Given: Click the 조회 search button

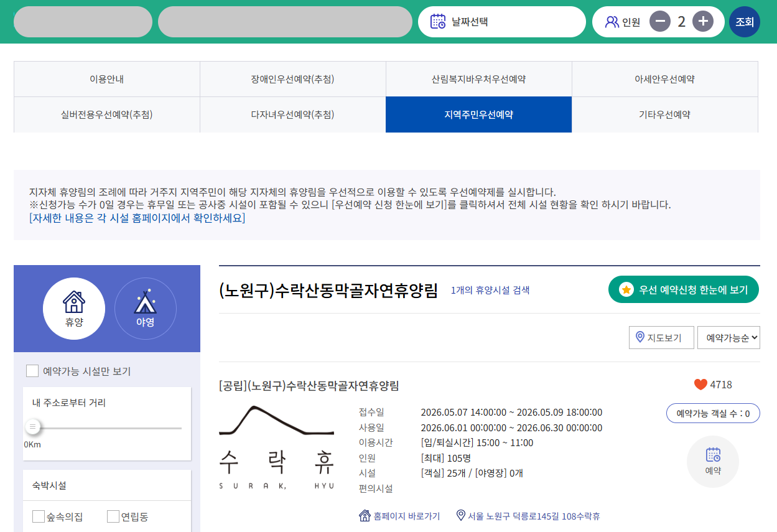Looking at the screenshot, I should tap(745, 22).
